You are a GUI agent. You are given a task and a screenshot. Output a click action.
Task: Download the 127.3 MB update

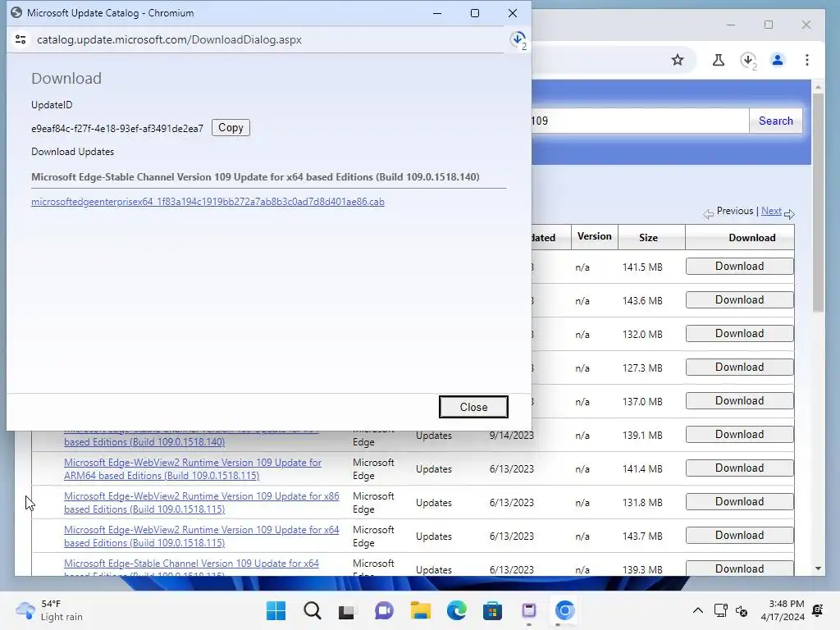point(739,367)
